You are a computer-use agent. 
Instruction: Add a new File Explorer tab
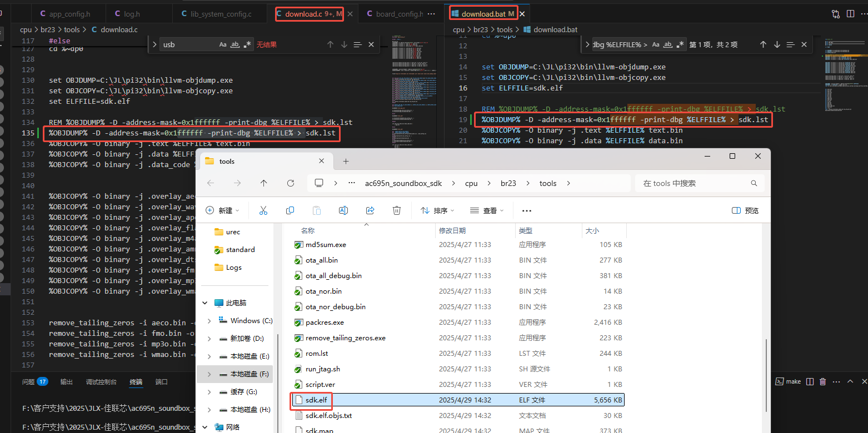346,161
